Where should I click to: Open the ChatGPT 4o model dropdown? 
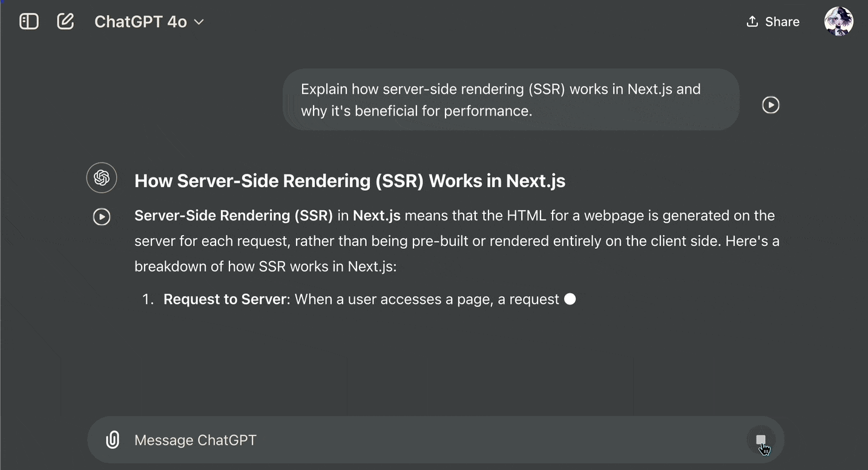tap(149, 22)
